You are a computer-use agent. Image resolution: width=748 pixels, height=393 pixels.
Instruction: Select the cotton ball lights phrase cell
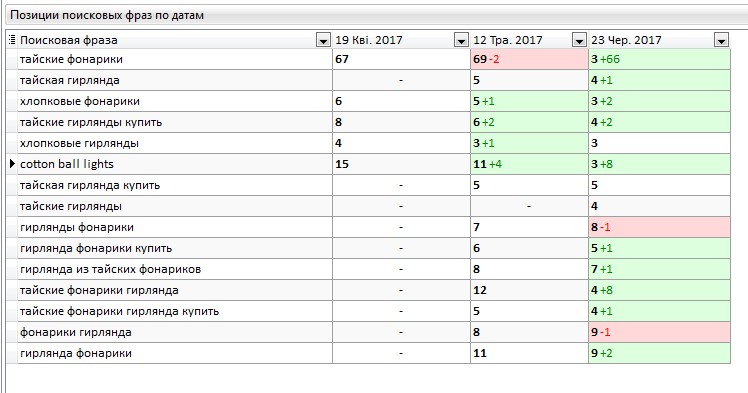[x=175, y=164]
